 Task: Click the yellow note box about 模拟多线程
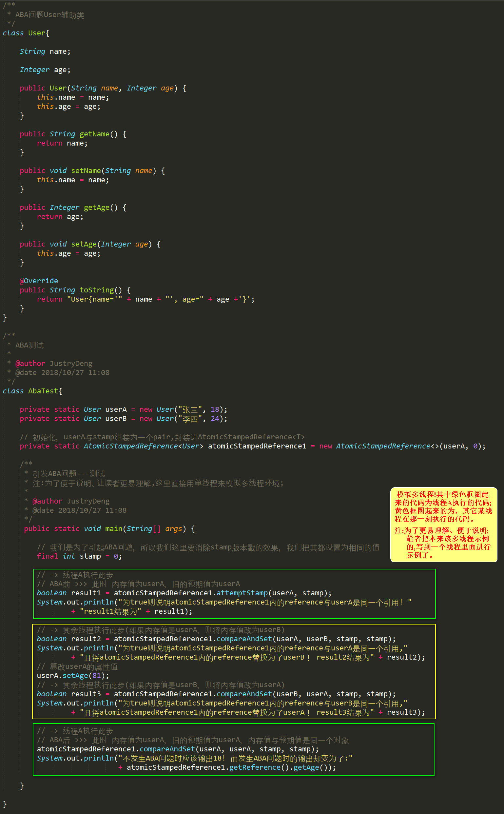pyautogui.click(x=444, y=525)
